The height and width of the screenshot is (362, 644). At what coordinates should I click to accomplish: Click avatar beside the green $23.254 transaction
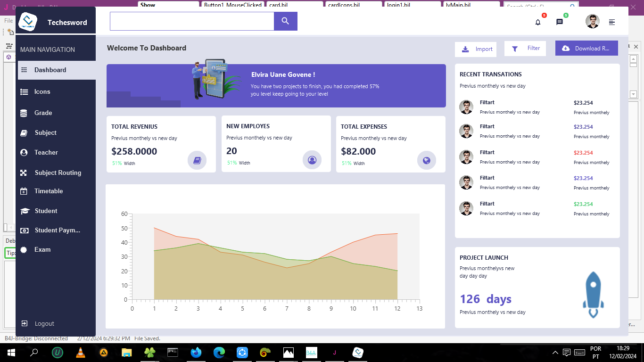pos(466,208)
